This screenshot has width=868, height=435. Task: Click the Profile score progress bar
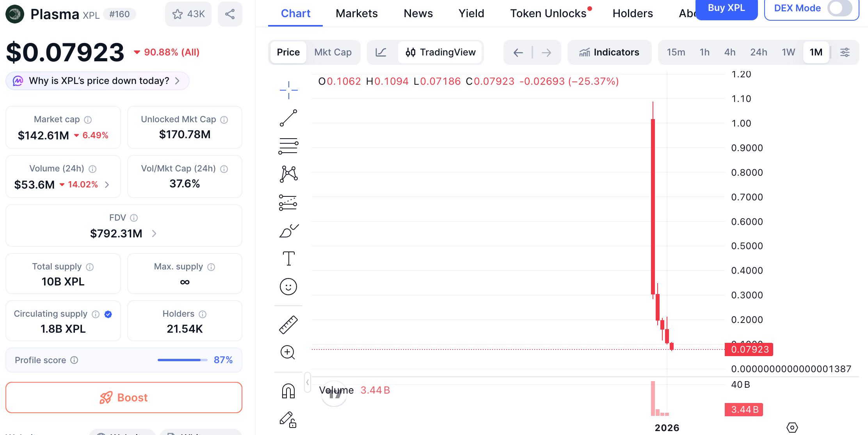pyautogui.click(x=182, y=360)
